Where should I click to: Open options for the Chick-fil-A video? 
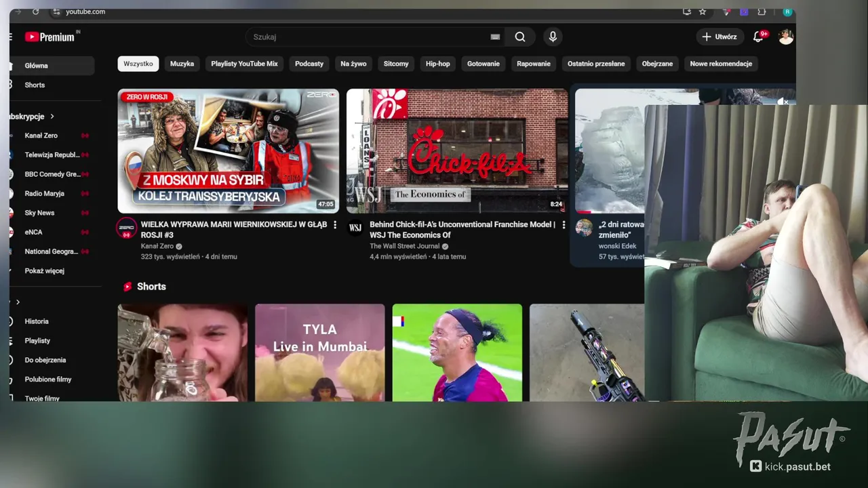tap(564, 225)
